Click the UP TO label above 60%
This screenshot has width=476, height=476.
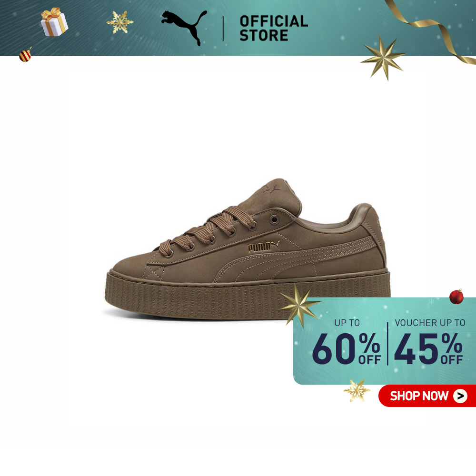pos(347,323)
